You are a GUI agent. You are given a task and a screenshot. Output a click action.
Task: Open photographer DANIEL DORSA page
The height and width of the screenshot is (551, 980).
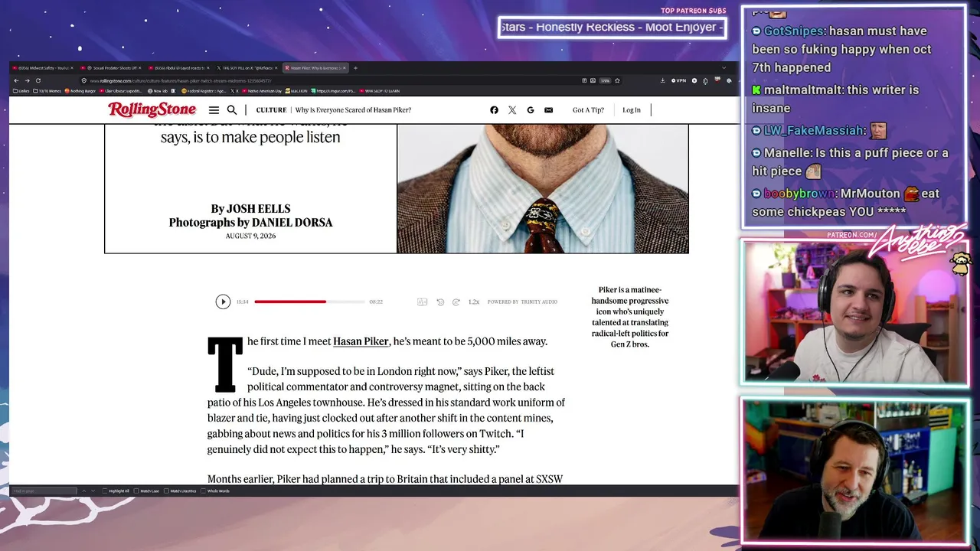tap(292, 223)
